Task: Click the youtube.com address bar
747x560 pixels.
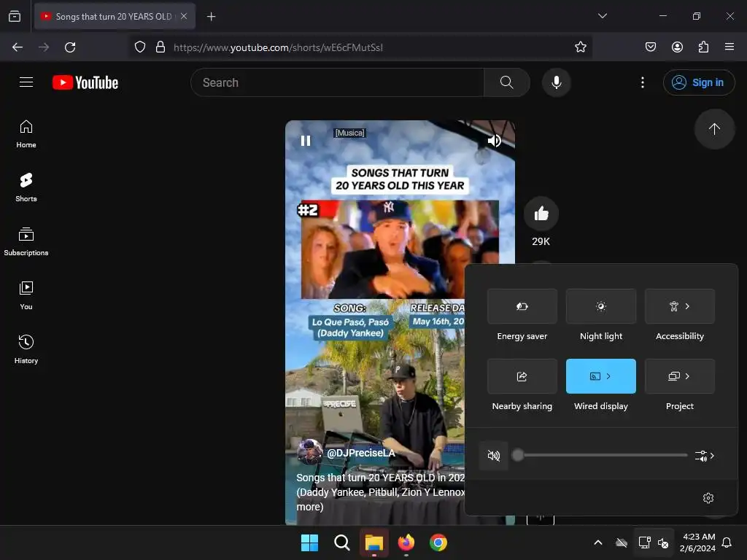Action: 362,47
